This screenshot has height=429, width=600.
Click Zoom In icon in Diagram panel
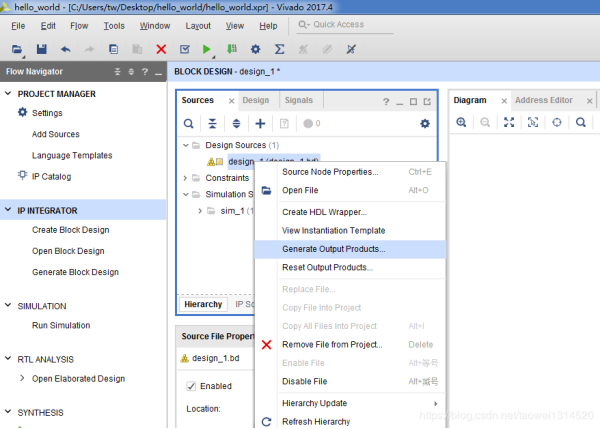click(461, 122)
